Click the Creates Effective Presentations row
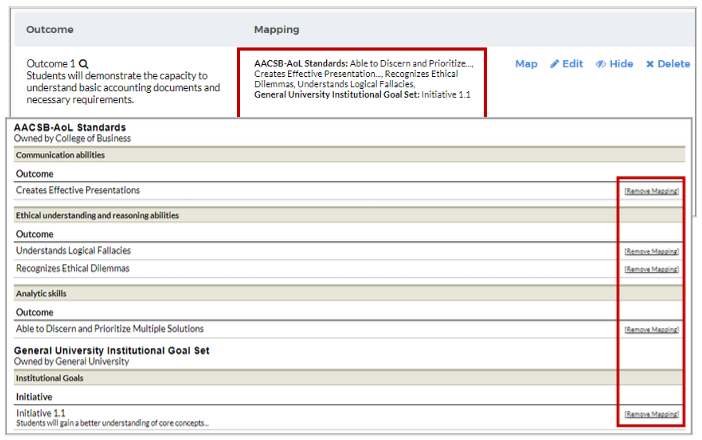 click(349, 191)
